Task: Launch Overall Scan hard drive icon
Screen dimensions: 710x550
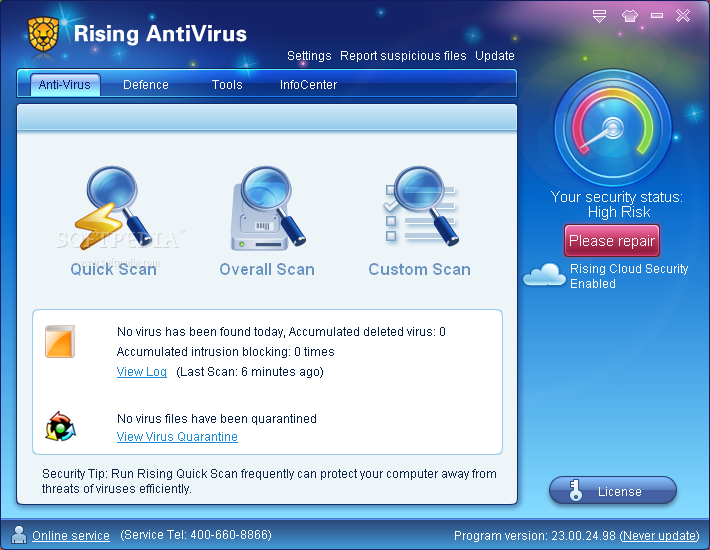Action: click(x=268, y=209)
